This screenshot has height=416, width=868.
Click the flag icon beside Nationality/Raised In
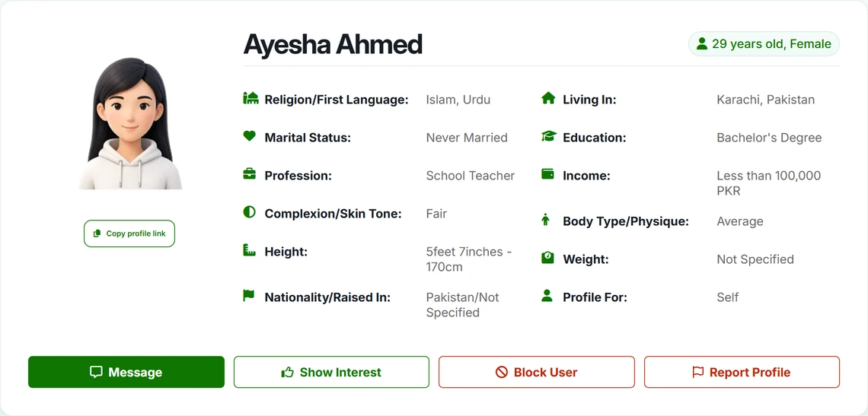pyautogui.click(x=248, y=295)
